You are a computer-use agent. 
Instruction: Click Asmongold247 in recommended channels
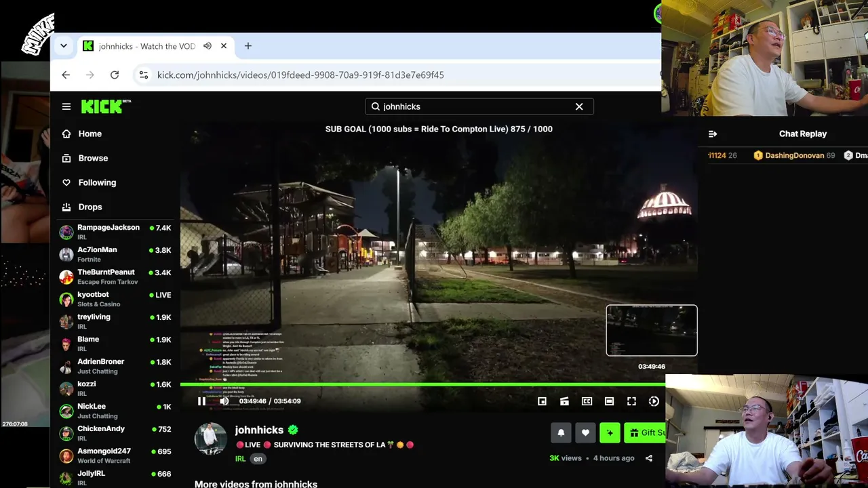[x=115, y=455]
